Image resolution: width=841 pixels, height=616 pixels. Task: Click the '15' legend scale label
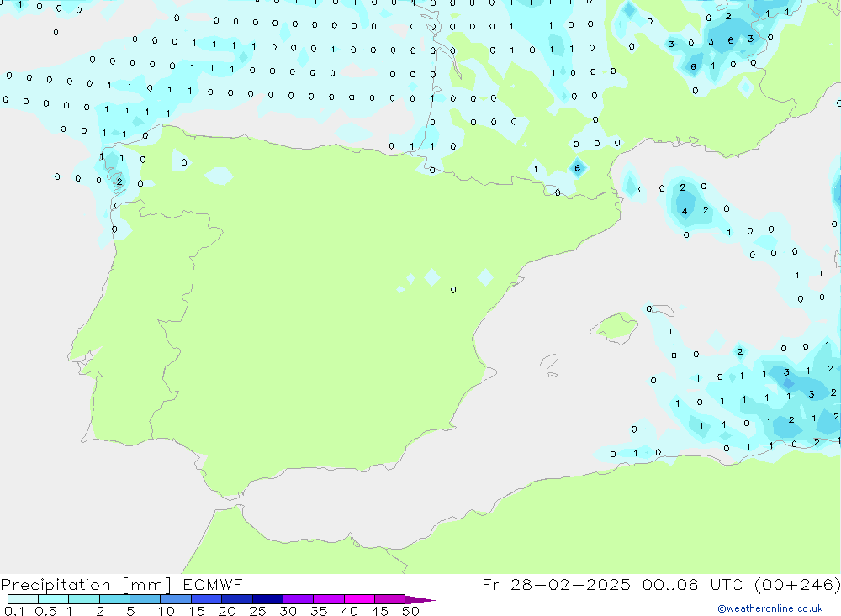pos(197,611)
